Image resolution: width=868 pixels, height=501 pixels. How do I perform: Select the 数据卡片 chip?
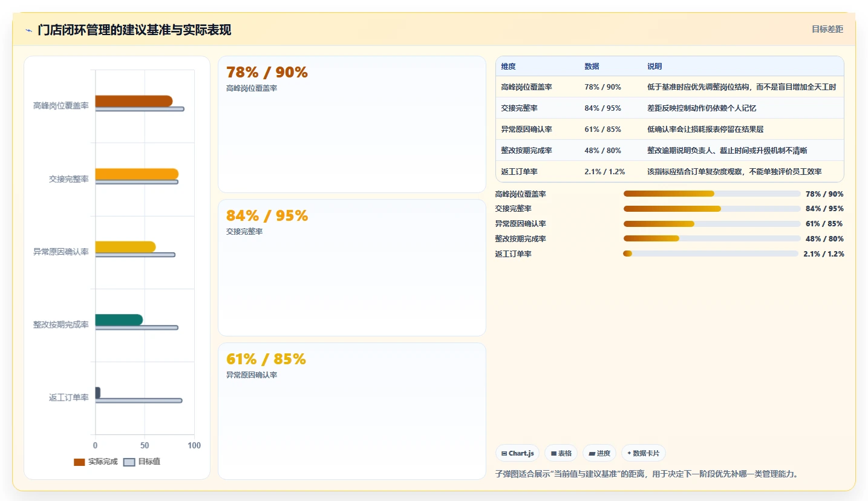644,453
